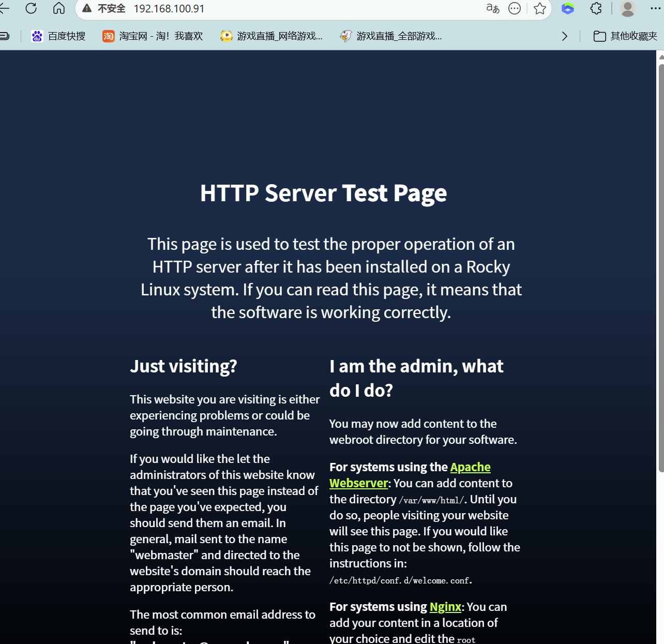Open the speech bubble icon in address bar

(515, 8)
